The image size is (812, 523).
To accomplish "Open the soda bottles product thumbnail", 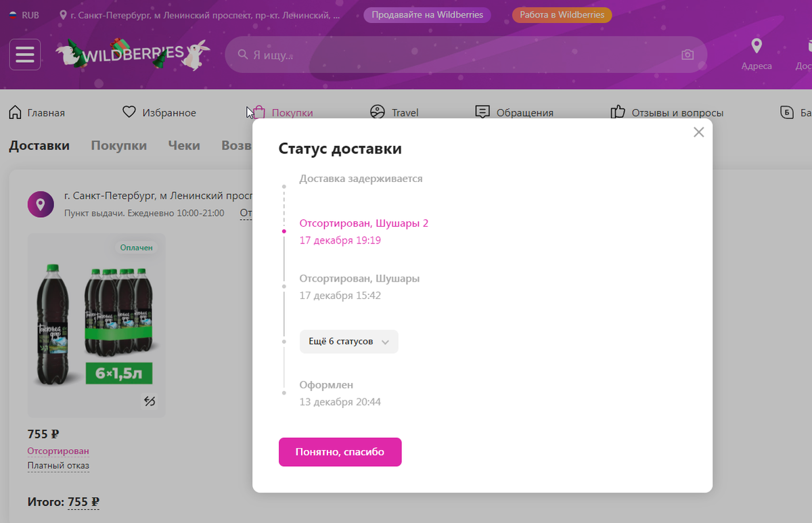I will tap(97, 325).
